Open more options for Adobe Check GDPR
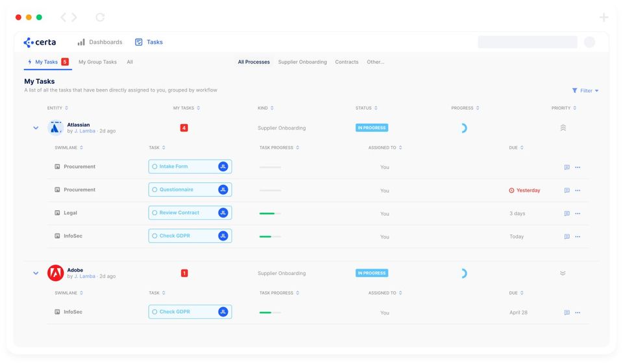 pyautogui.click(x=578, y=312)
